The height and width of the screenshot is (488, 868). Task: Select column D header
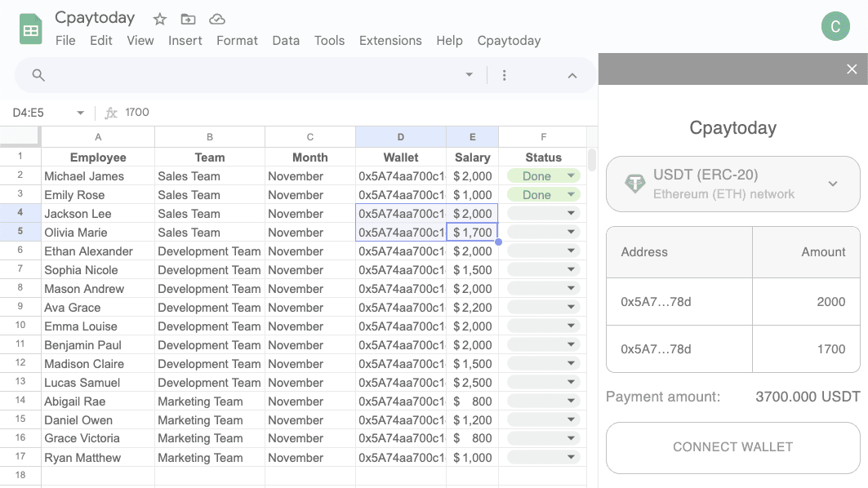coord(401,136)
